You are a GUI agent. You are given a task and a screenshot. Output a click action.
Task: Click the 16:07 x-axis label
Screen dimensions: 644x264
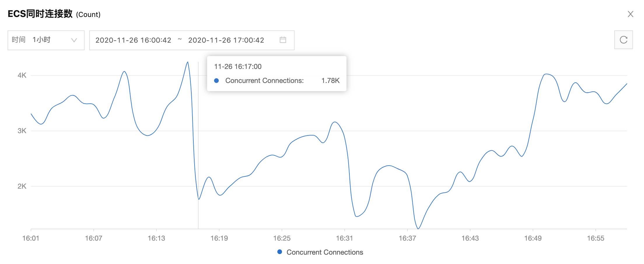(x=93, y=238)
